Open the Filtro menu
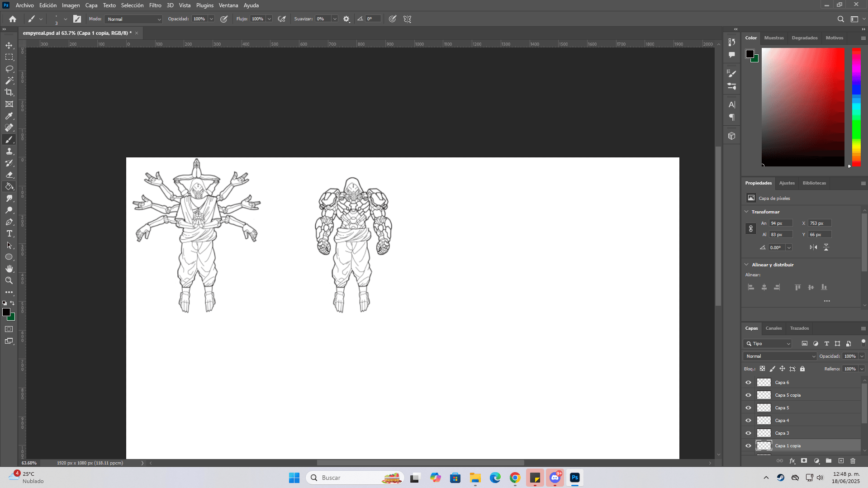The image size is (868, 488). (155, 5)
